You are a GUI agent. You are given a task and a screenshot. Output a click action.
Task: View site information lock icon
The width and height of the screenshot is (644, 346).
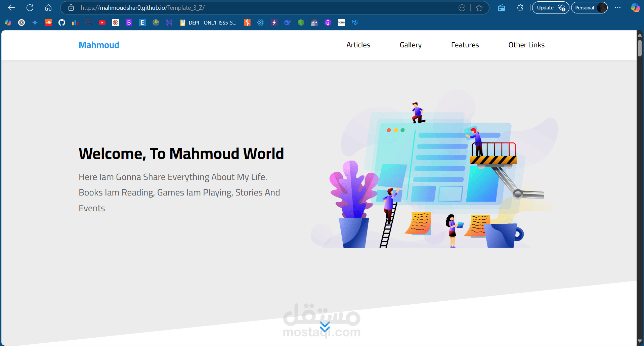pyautogui.click(x=71, y=8)
